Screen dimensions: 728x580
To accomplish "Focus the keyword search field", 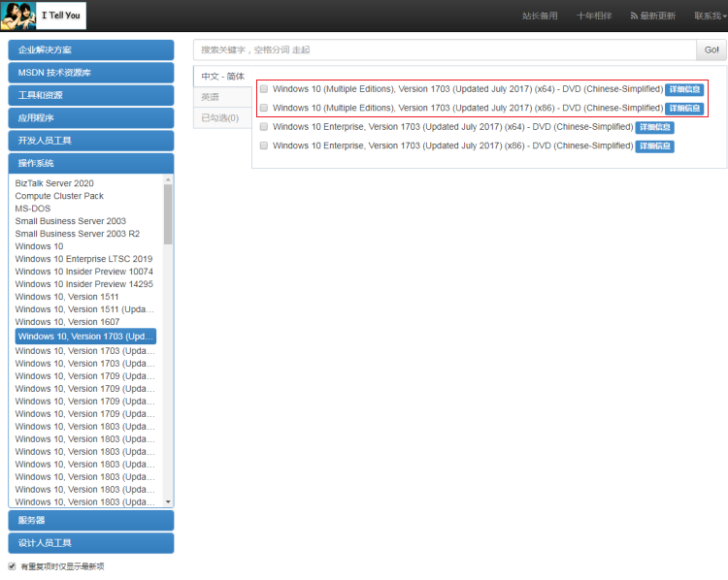I will coord(445,49).
